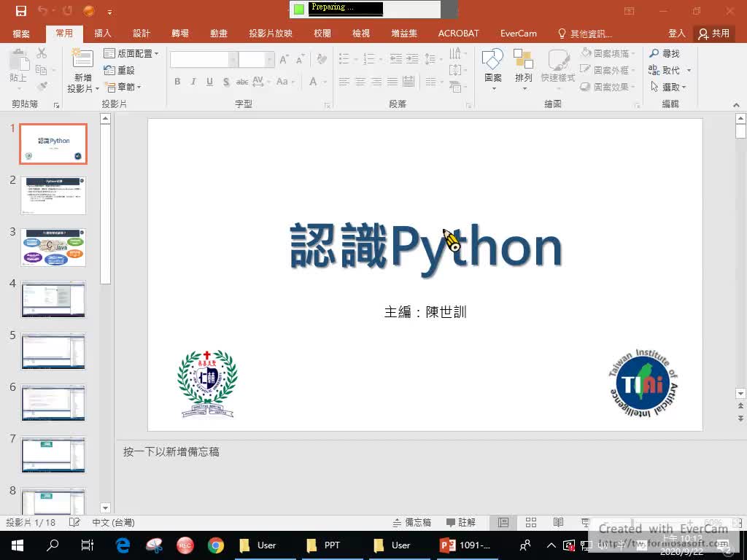747x560 pixels.
Task: Click the Windows Start button
Action: (x=18, y=545)
